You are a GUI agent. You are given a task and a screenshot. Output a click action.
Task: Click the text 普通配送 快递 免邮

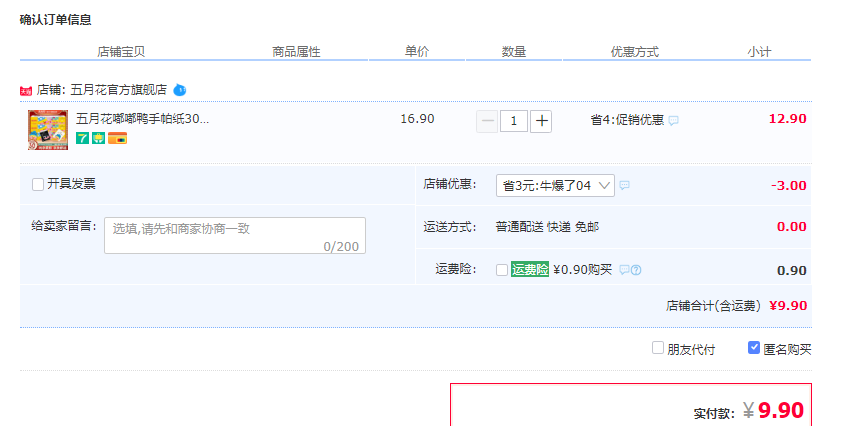coord(547,227)
